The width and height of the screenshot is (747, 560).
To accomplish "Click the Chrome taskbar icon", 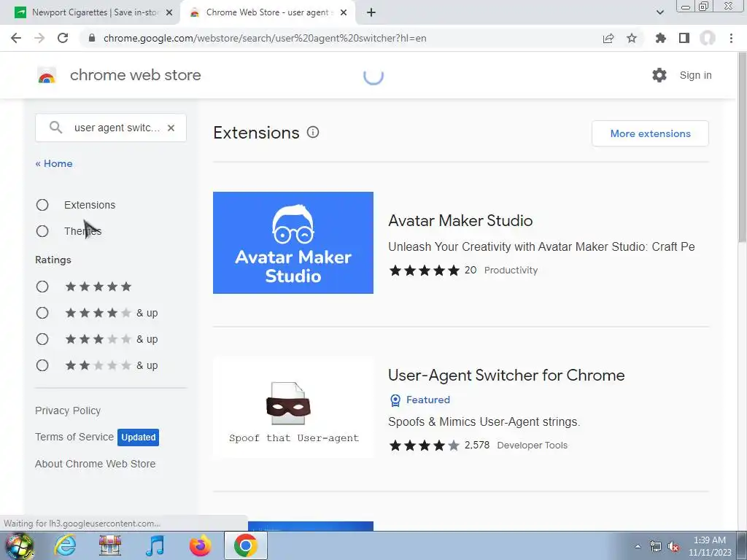I will pyautogui.click(x=245, y=545).
